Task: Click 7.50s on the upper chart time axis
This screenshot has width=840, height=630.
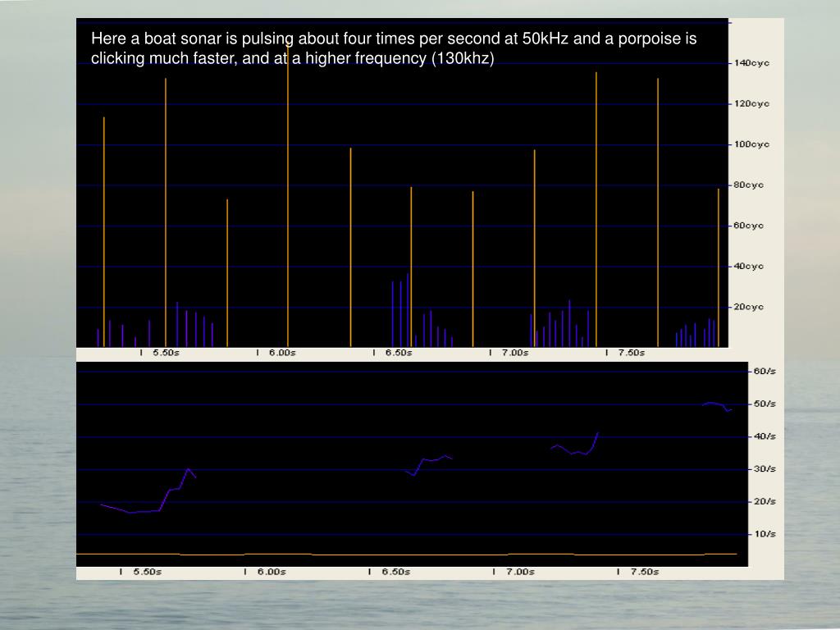Action: pos(631,353)
